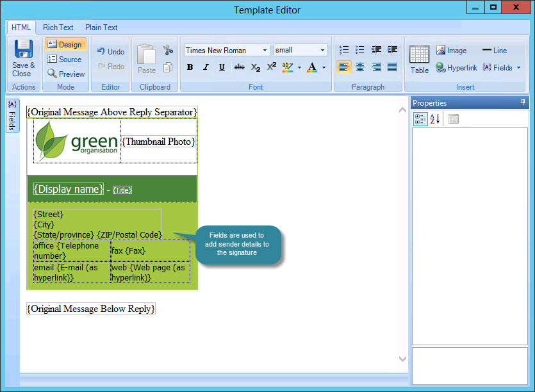Apply strikethrough formatting

239,67
